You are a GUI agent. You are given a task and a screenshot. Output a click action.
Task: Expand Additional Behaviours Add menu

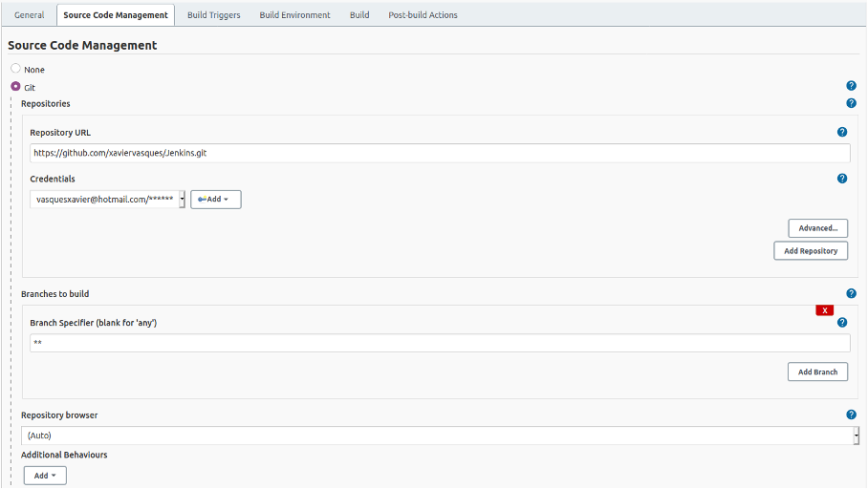coord(45,475)
